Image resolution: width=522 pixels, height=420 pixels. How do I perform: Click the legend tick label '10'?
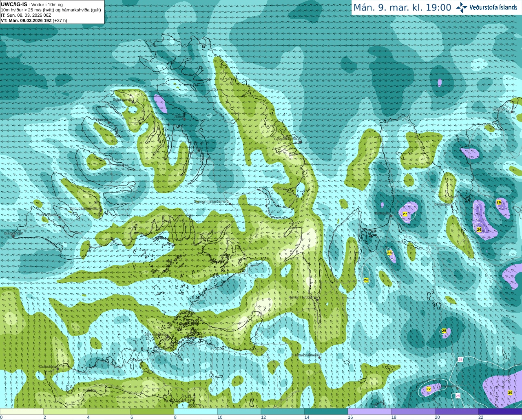220,417
